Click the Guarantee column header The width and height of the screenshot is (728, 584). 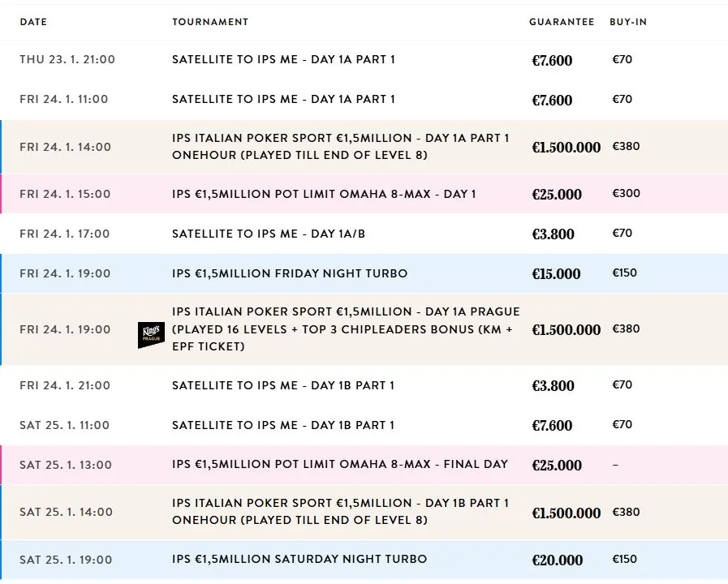click(562, 22)
